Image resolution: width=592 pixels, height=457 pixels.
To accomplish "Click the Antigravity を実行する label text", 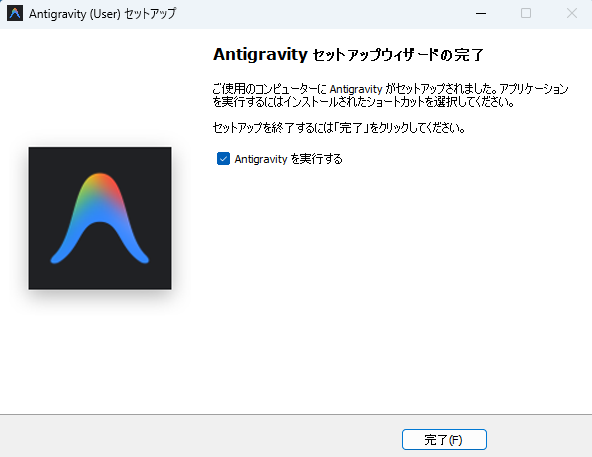I will [288, 159].
